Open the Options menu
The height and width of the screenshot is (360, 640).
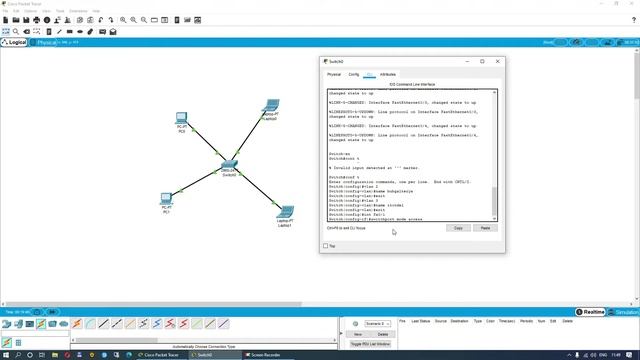(x=31, y=11)
